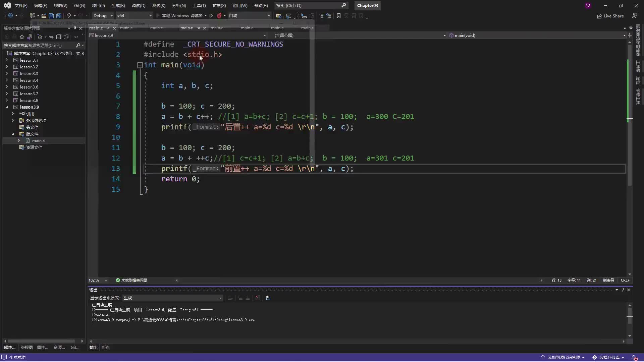This screenshot has height=362, width=644.
Task: Click 添加到源代码管理 in status bar
Action: coord(563,357)
